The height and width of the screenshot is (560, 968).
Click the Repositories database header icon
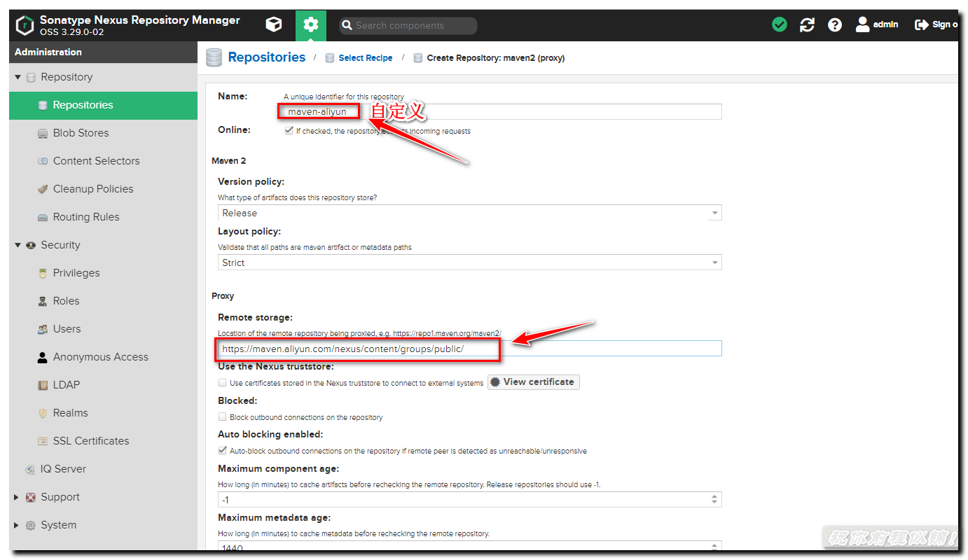[214, 57]
